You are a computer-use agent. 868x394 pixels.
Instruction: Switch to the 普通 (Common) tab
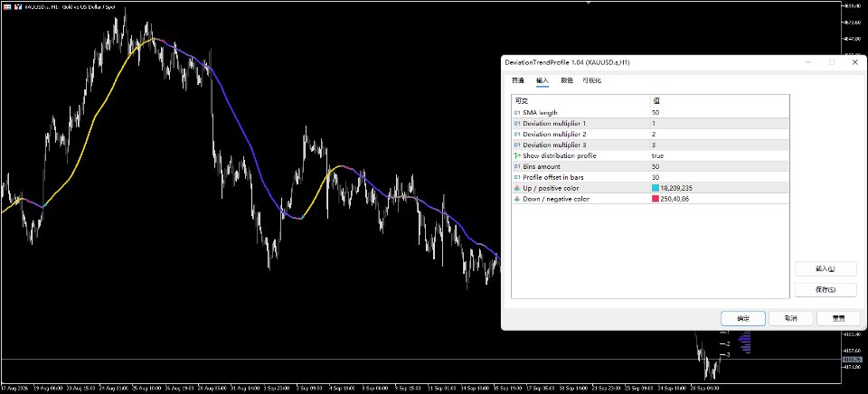[517, 80]
